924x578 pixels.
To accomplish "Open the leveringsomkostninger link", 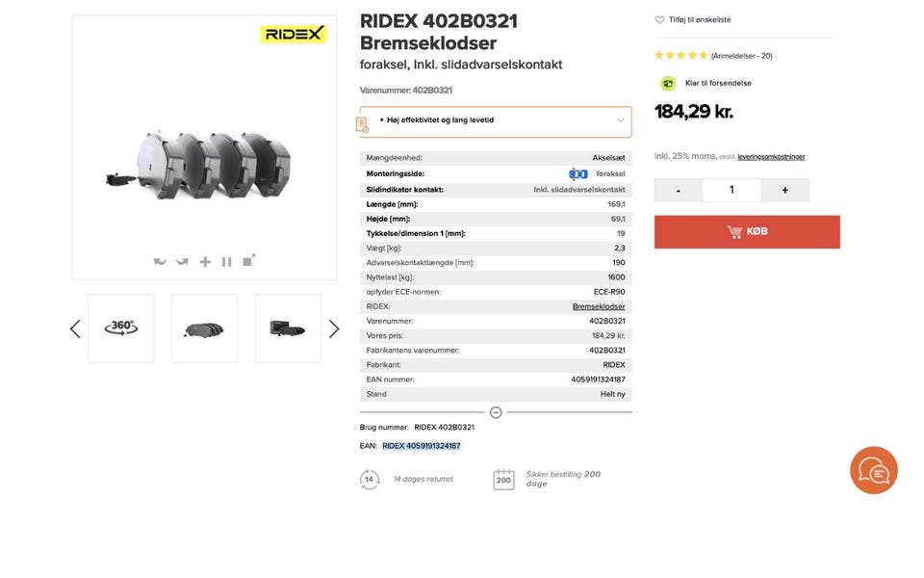I will click(x=771, y=157).
